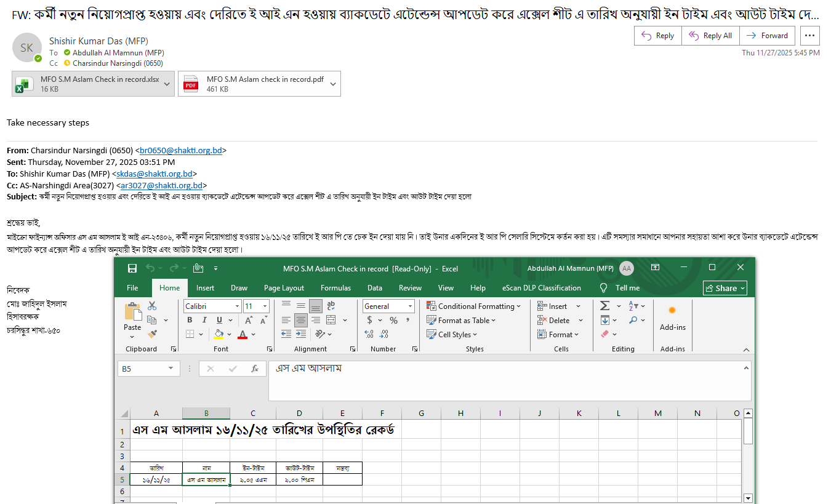Expand the xlsx attachment dropdown arrow
This screenshot has width=831, height=504.
coord(167,84)
